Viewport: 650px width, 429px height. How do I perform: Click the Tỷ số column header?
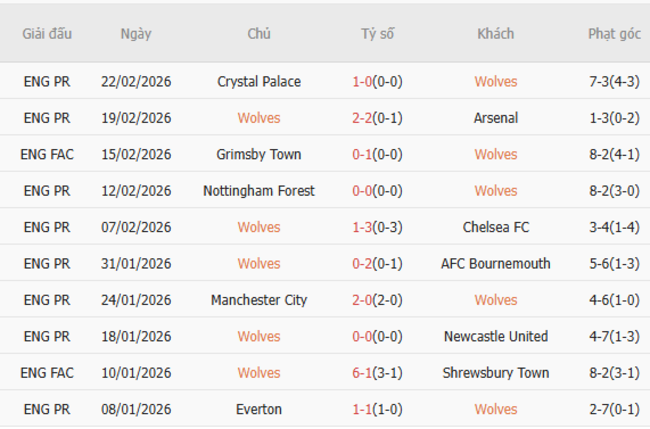click(378, 34)
